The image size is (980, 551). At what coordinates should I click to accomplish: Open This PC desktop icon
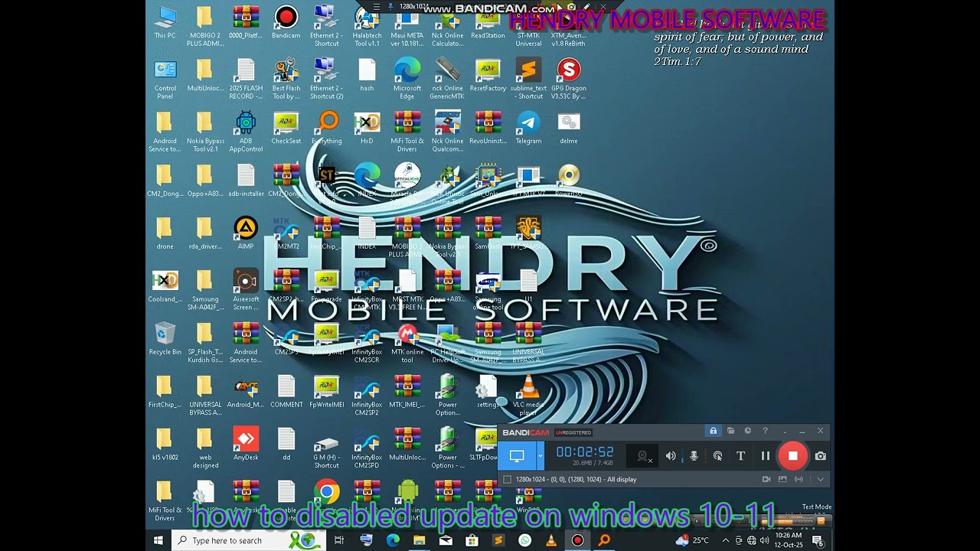[165, 23]
